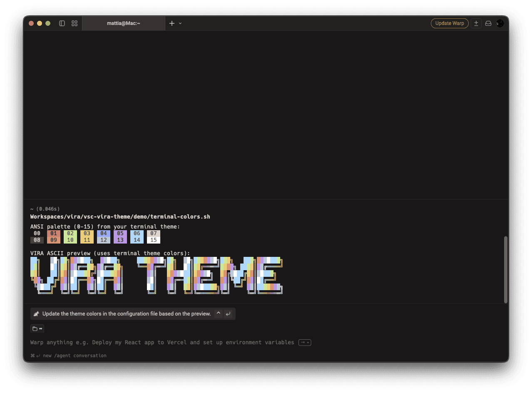This screenshot has height=393, width=532.
Task: Click the 09 bright red swatch
Action: point(54,240)
